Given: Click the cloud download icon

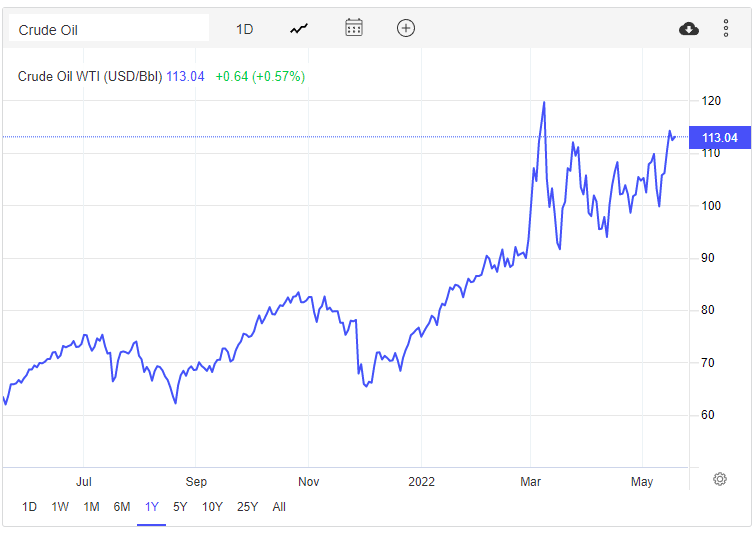Looking at the screenshot, I should click(x=688, y=28).
